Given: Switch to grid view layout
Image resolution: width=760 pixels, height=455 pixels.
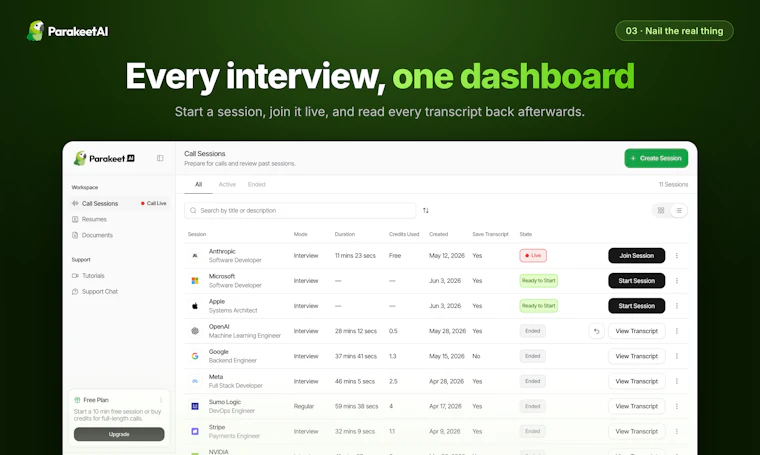Looking at the screenshot, I should tap(661, 210).
